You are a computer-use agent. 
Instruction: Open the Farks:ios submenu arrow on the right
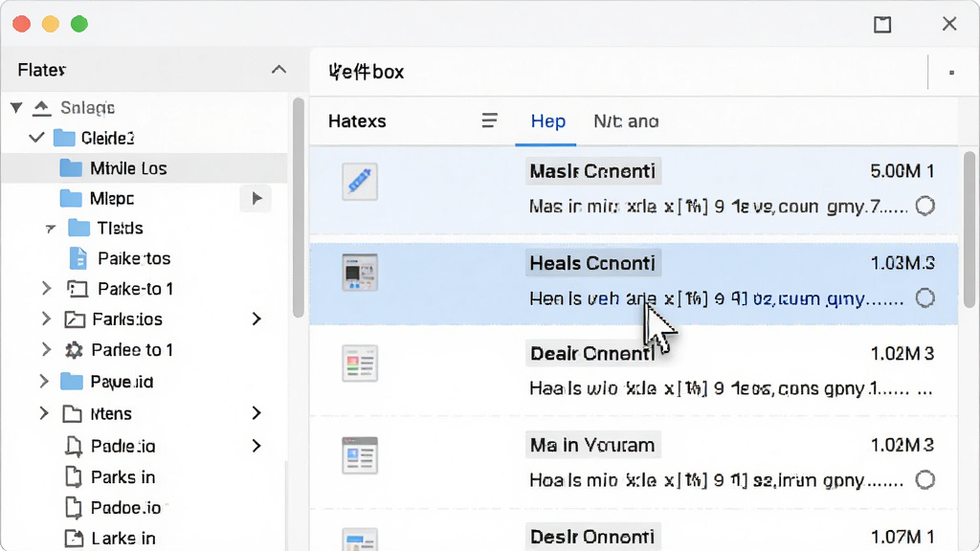(256, 320)
